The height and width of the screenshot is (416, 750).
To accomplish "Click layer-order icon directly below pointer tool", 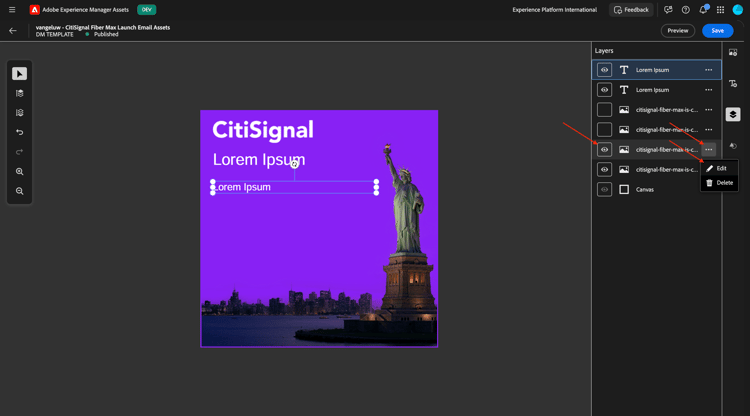I will (20, 93).
